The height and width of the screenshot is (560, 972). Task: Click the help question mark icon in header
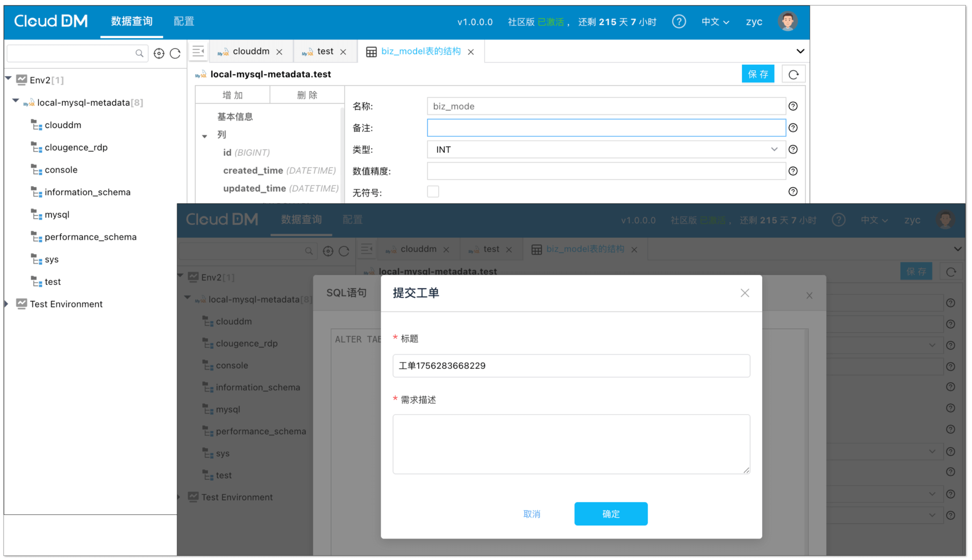pyautogui.click(x=679, y=22)
